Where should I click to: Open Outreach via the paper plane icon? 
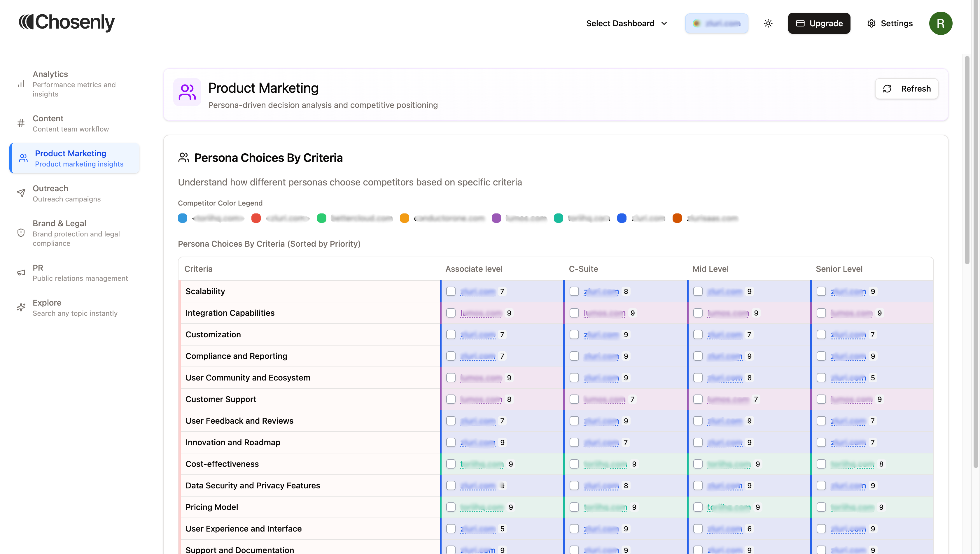pos(21,193)
